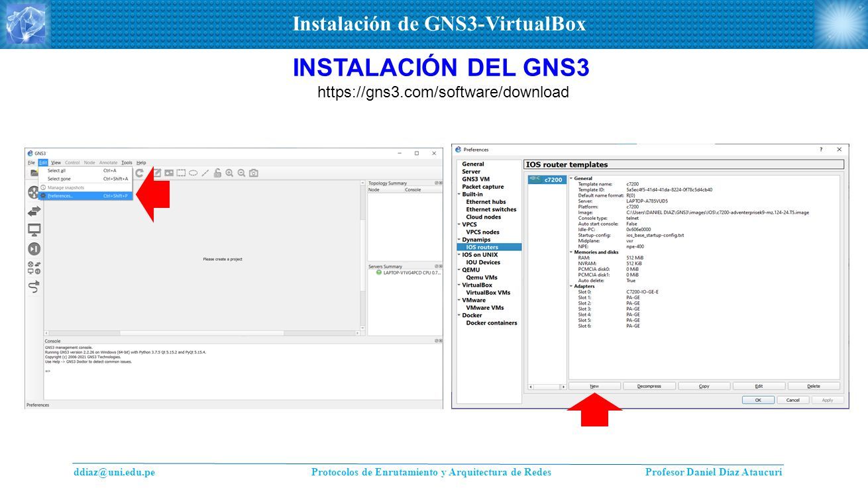Screen dimensions: 868x488
Task: Browse routers in the GNS3 device dock
Action: [33, 192]
